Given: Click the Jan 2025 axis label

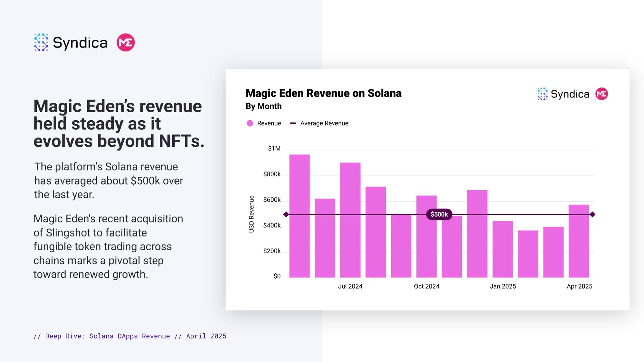Looking at the screenshot, I should [x=503, y=286].
